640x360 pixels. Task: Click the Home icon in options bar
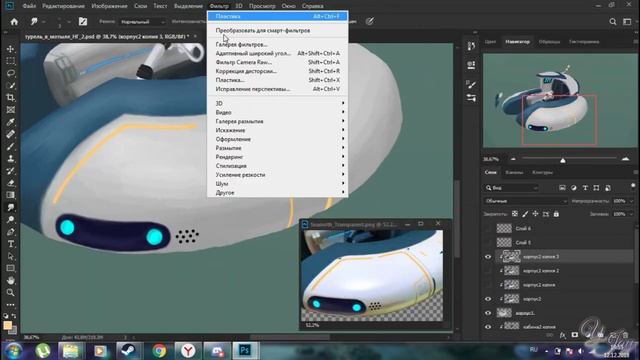[14, 22]
